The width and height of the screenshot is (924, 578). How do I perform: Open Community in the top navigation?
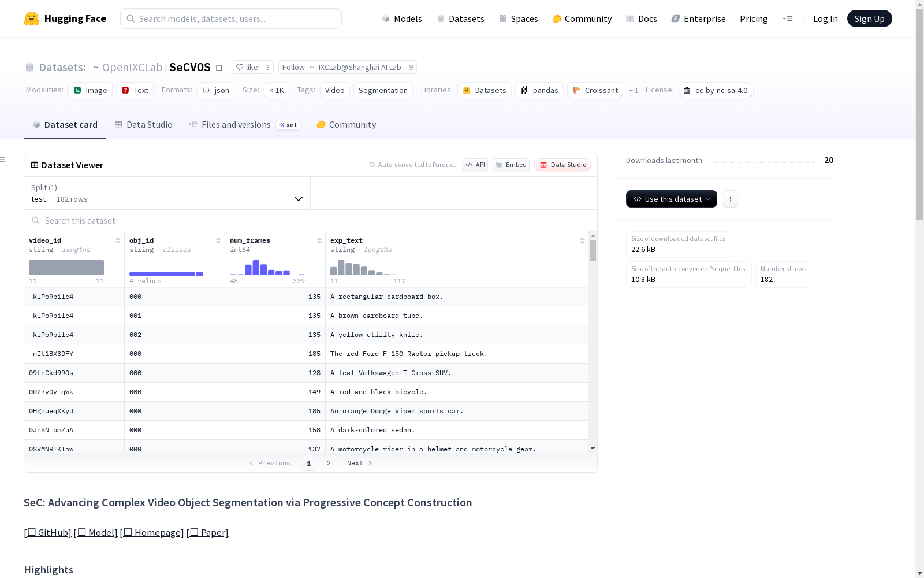pyautogui.click(x=582, y=18)
